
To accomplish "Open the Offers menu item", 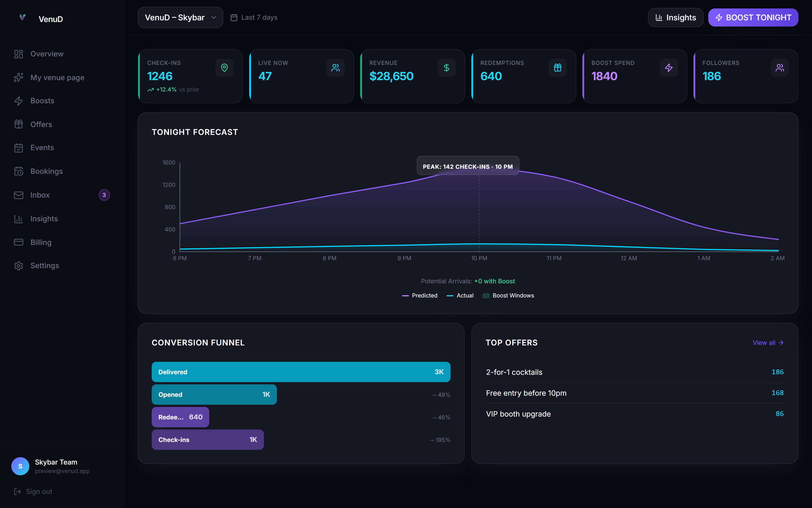I will (x=62, y=124).
